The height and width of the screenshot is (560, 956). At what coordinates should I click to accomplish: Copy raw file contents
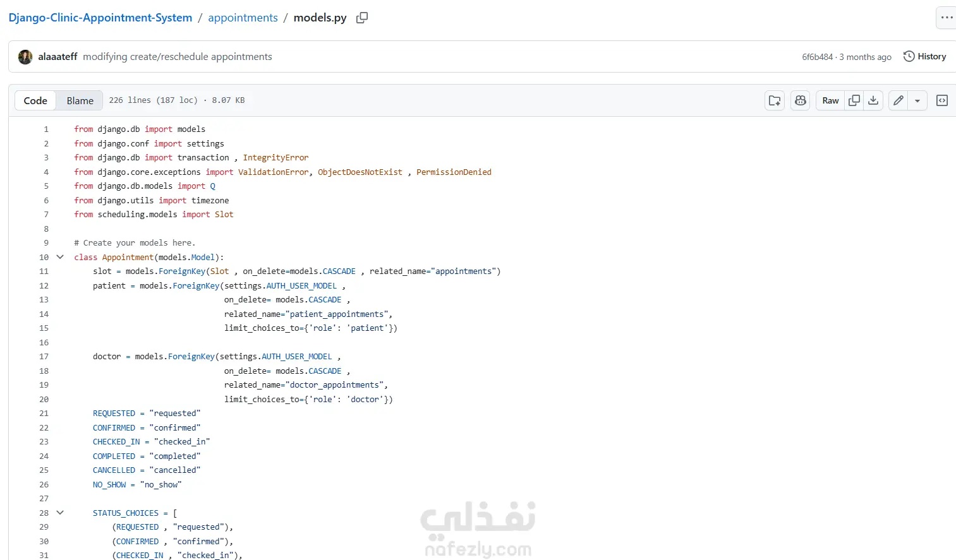[x=854, y=100]
